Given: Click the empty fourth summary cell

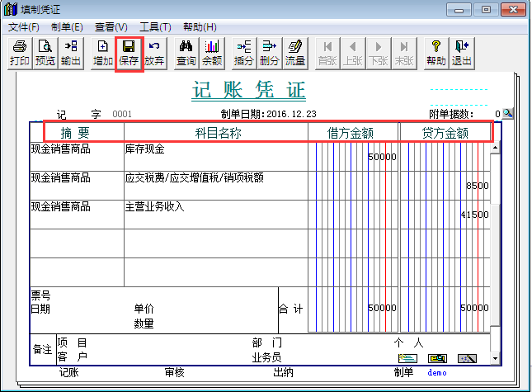Looking at the screenshot, I should (x=77, y=243).
